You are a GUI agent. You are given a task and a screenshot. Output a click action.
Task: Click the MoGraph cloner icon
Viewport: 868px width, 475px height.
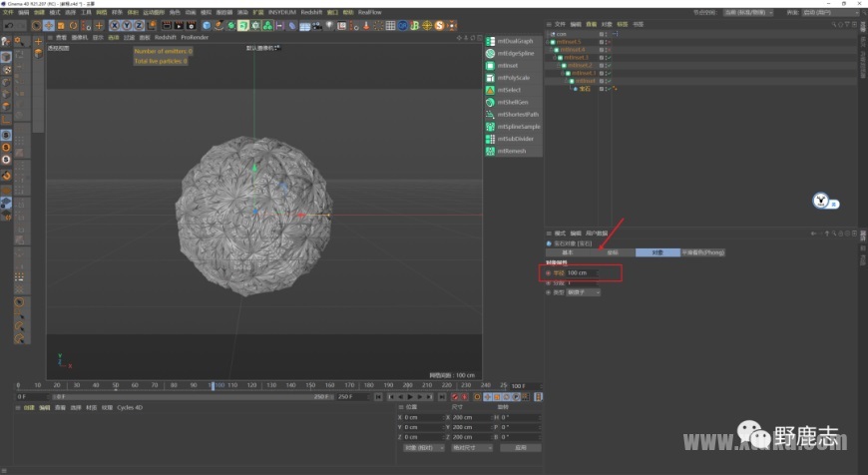267,26
